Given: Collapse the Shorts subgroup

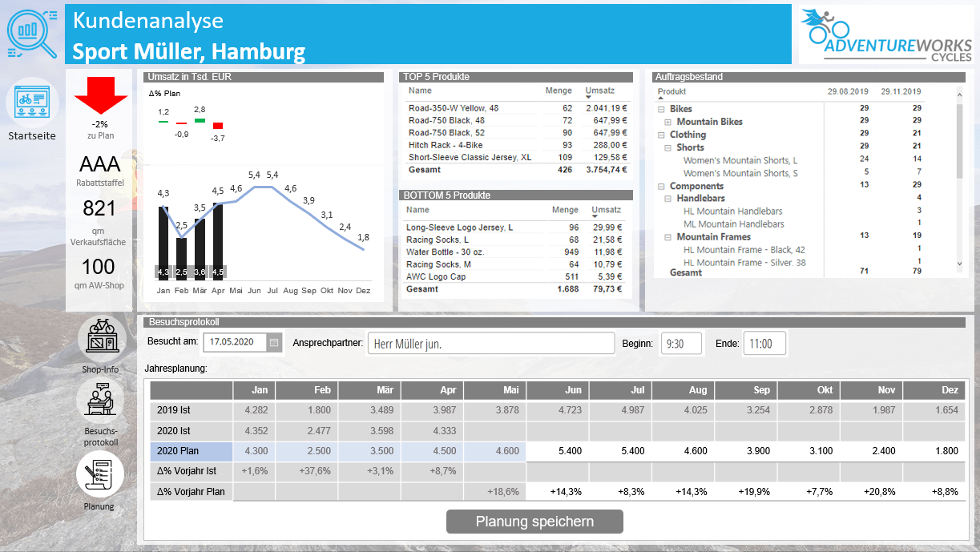Looking at the screenshot, I should (x=667, y=147).
